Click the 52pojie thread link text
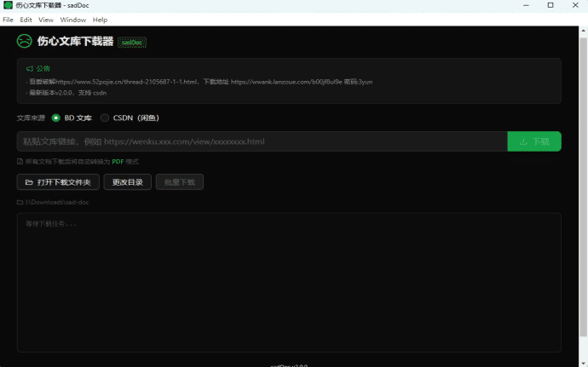The height and width of the screenshot is (367, 588). point(126,82)
